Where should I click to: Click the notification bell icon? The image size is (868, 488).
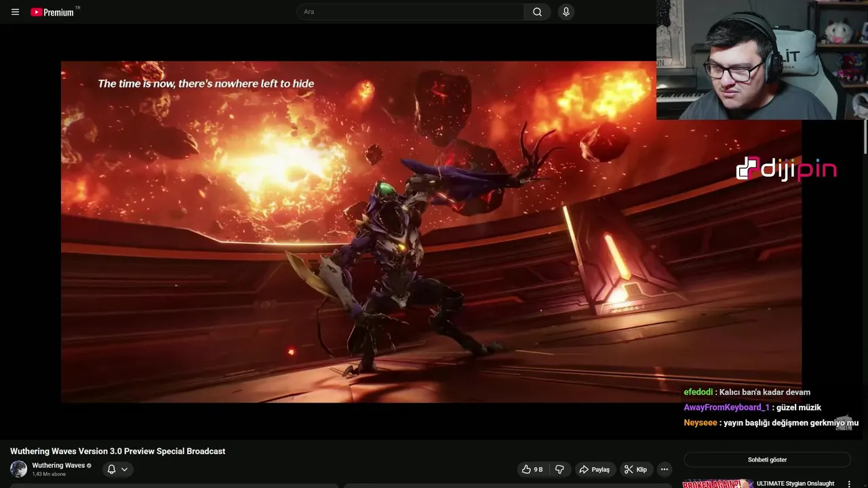[x=111, y=469]
